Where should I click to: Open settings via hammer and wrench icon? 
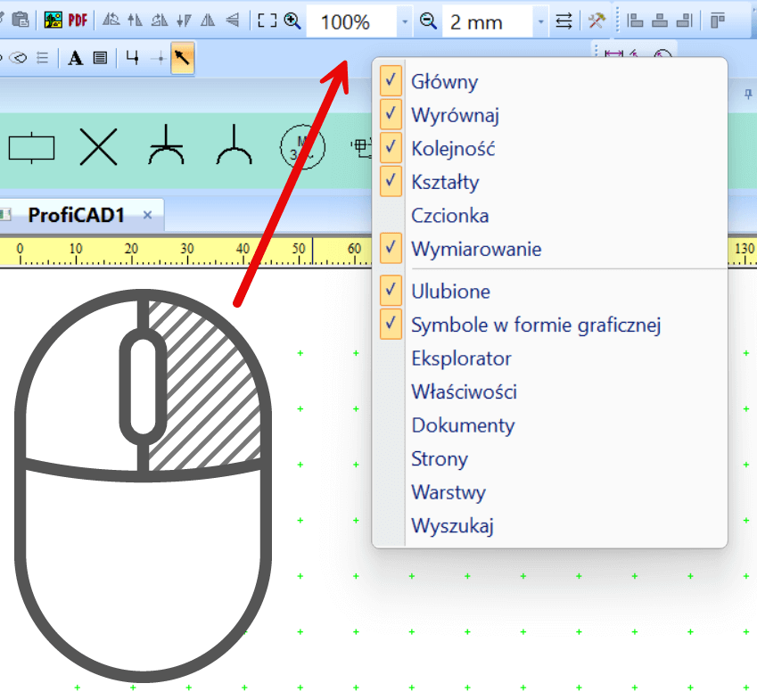point(597,21)
